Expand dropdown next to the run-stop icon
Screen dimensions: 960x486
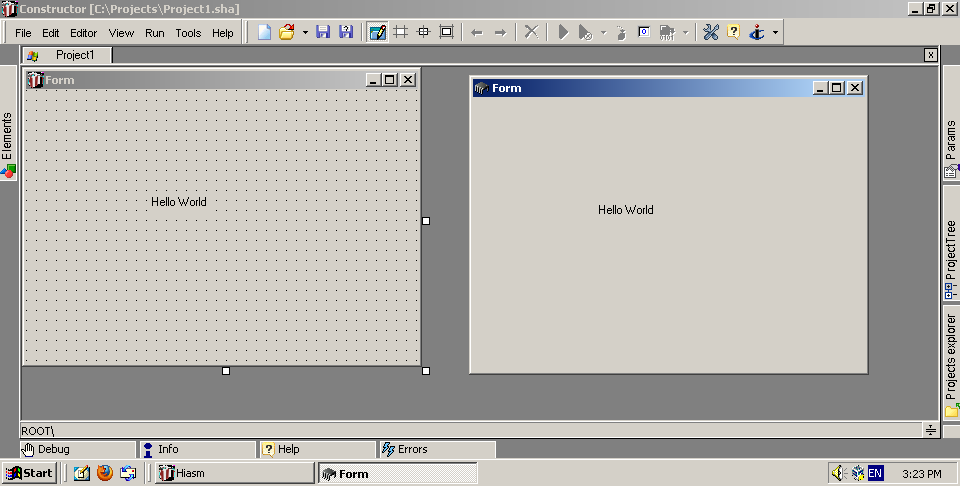click(x=603, y=32)
